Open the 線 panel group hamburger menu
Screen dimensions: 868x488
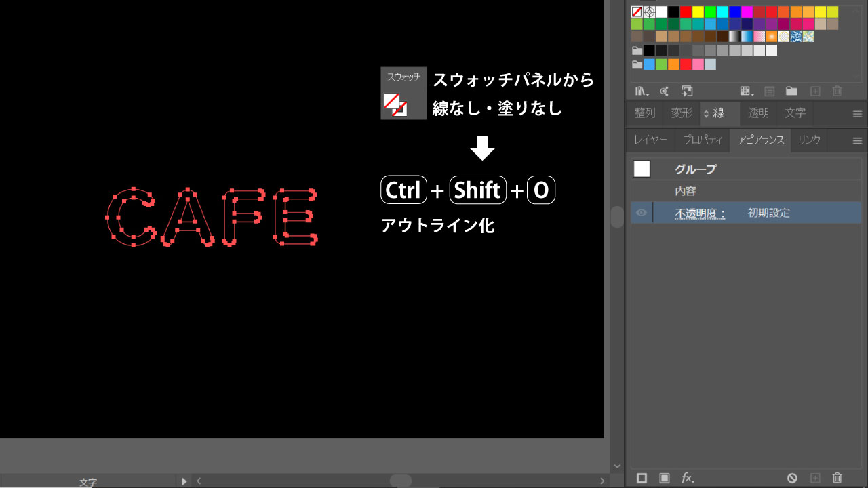[857, 114]
